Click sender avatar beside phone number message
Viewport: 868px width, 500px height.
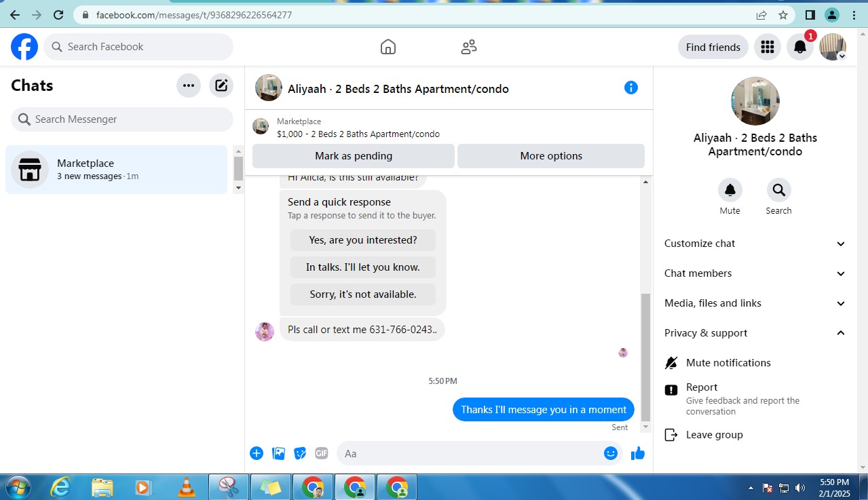(265, 332)
